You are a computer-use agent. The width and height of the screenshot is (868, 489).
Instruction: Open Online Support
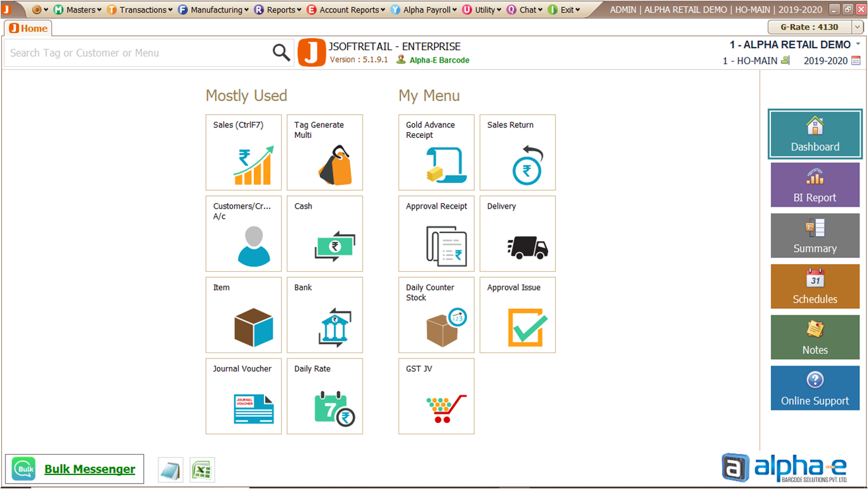click(815, 388)
